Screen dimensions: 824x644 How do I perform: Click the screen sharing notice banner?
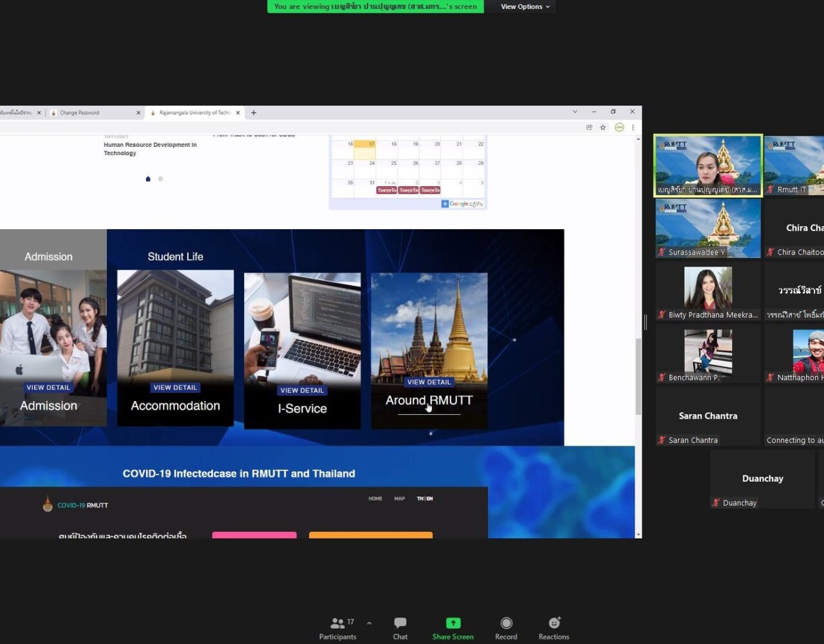[x=375, y=6]
